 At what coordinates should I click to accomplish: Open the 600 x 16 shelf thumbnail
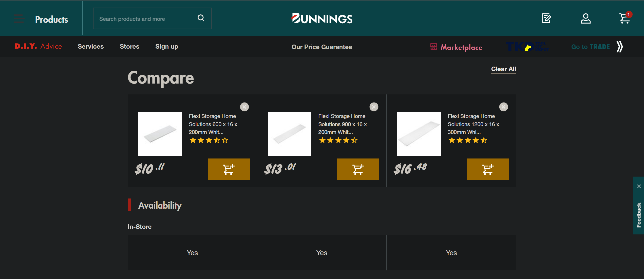tap(160, 134)
